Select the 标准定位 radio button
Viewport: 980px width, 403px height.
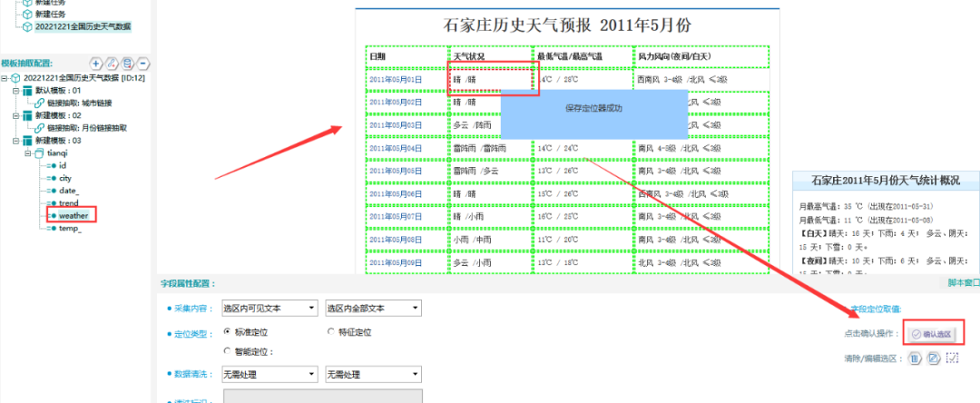[x=228, y=332]
